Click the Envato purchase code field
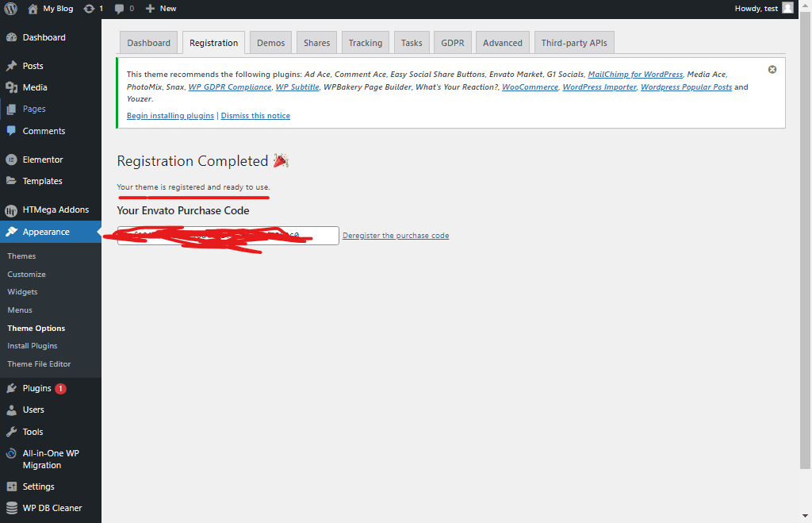The width and height of the screenshot is (812, 523). coord(228,236)
